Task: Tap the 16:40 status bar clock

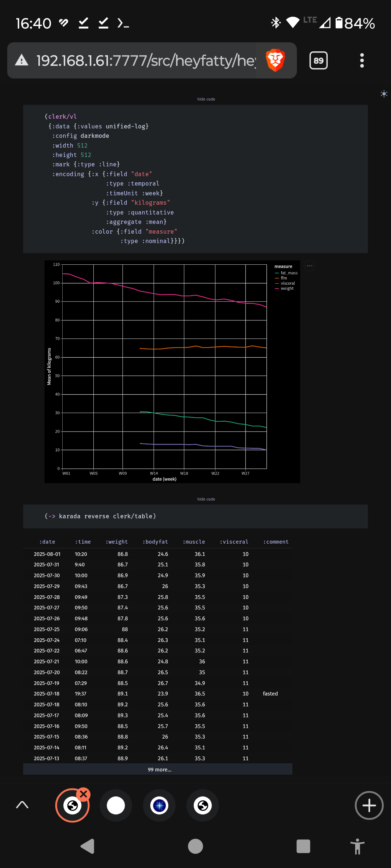Action: 33,24
